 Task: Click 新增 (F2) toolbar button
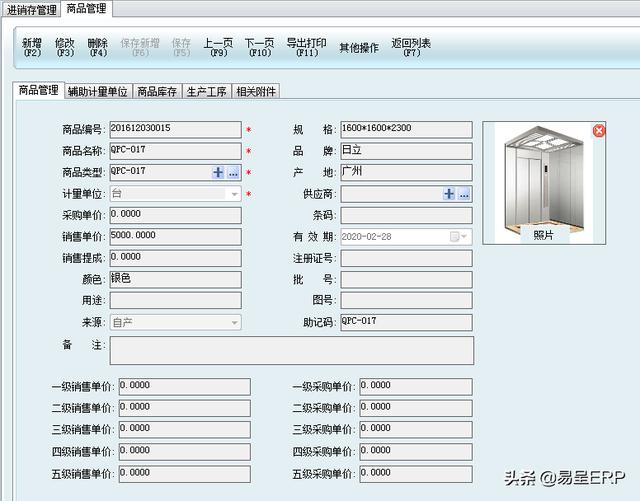[x=32, y=47]
